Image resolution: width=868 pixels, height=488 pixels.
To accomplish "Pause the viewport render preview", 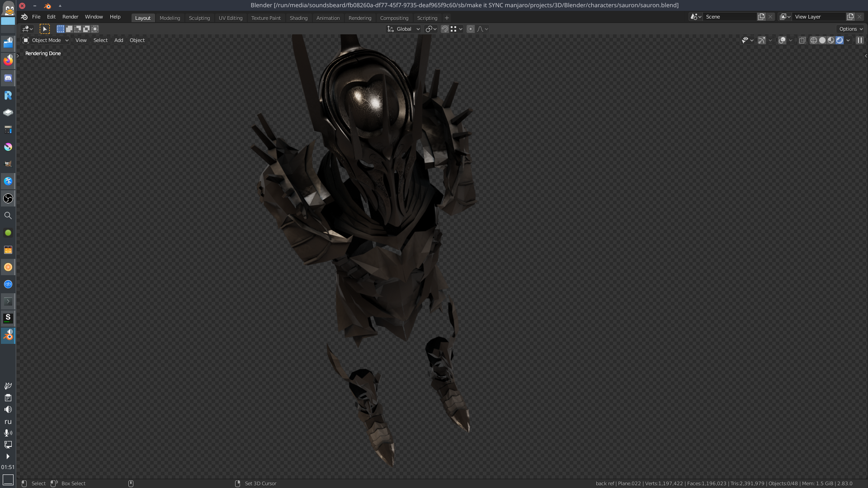I will [x=860, y=40].
